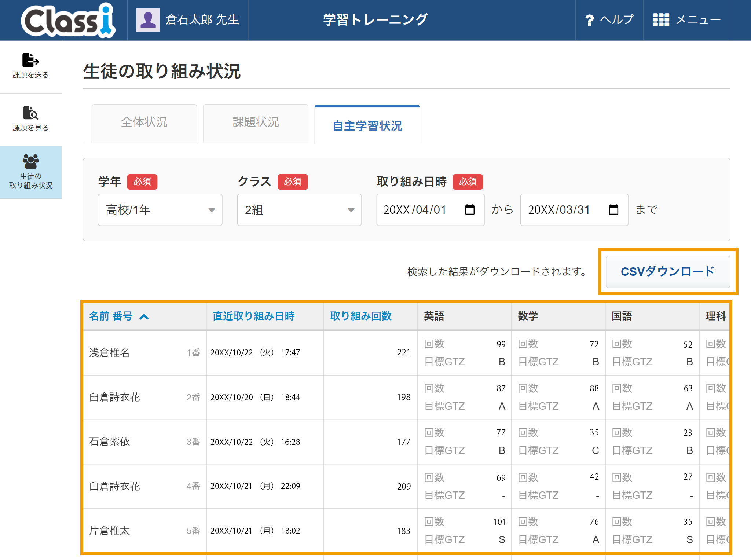751x560 pixels.
Task: Select the 自主学習状況 tab
Action: click(367, 125)
